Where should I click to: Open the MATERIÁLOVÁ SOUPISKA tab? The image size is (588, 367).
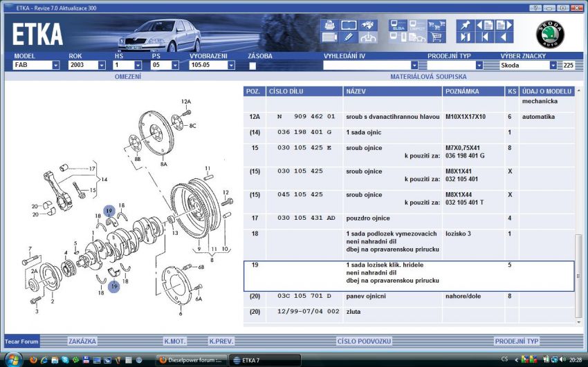pyautogui.click(x=428, y=77)
